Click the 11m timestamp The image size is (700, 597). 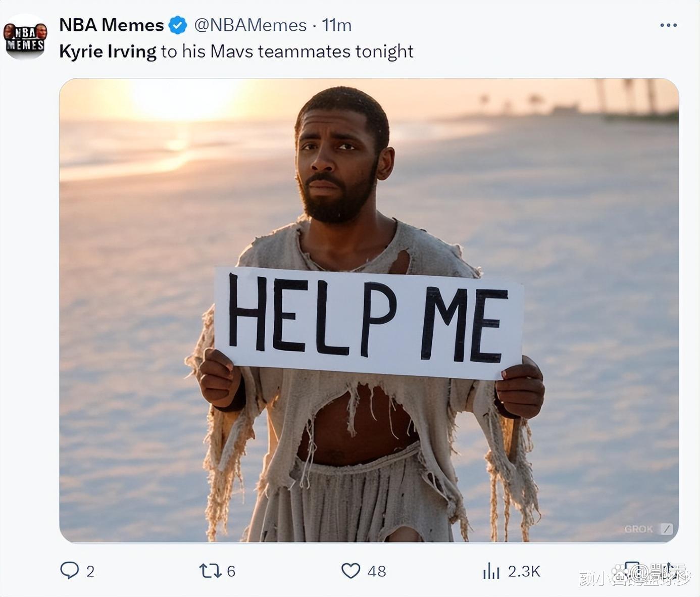tap(336, 25)
